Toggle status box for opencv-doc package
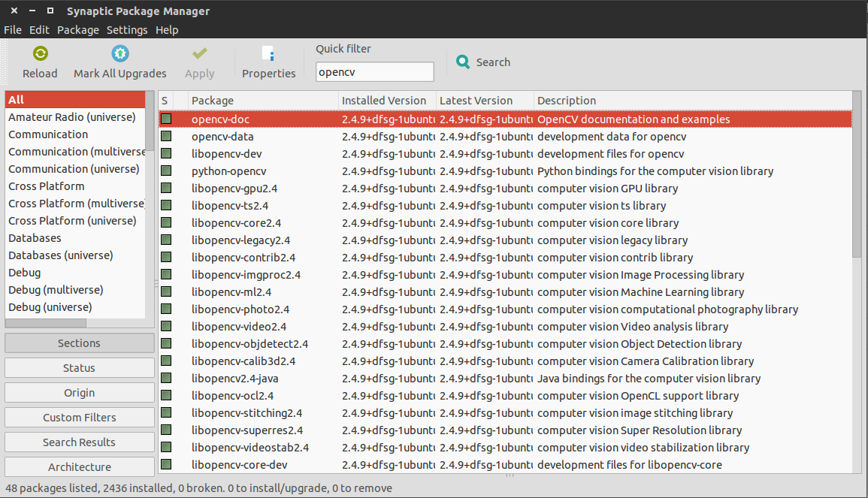The width and height of the screenshot is (868, 498). coord(166,119)
